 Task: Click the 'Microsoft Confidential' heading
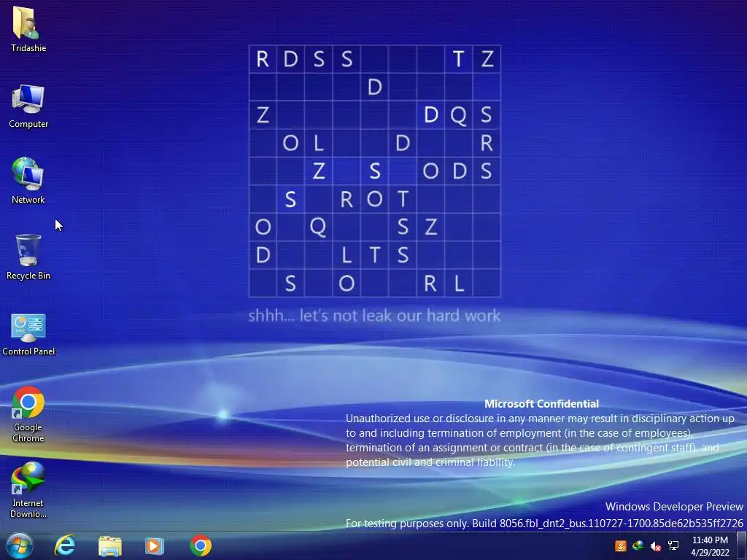coord(542,404)
